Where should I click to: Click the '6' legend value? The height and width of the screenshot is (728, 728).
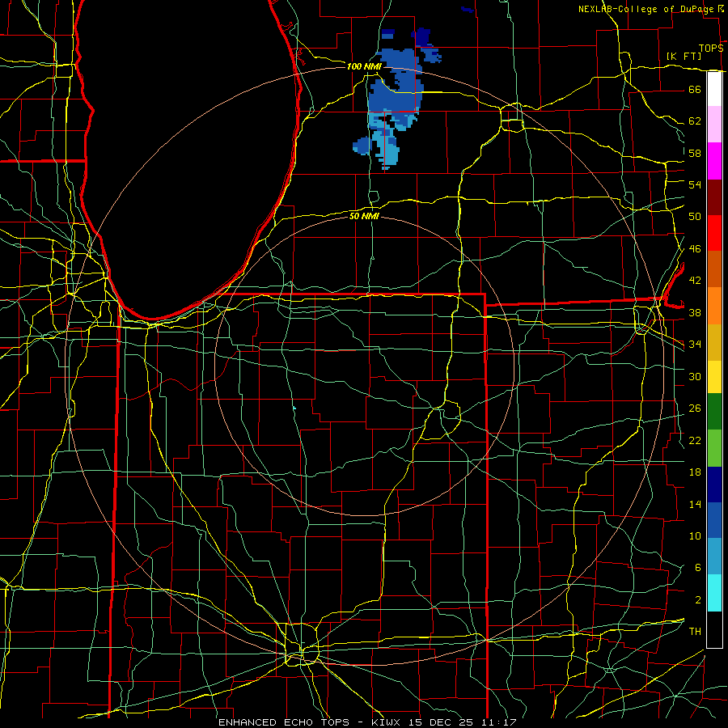pos(698,568)
